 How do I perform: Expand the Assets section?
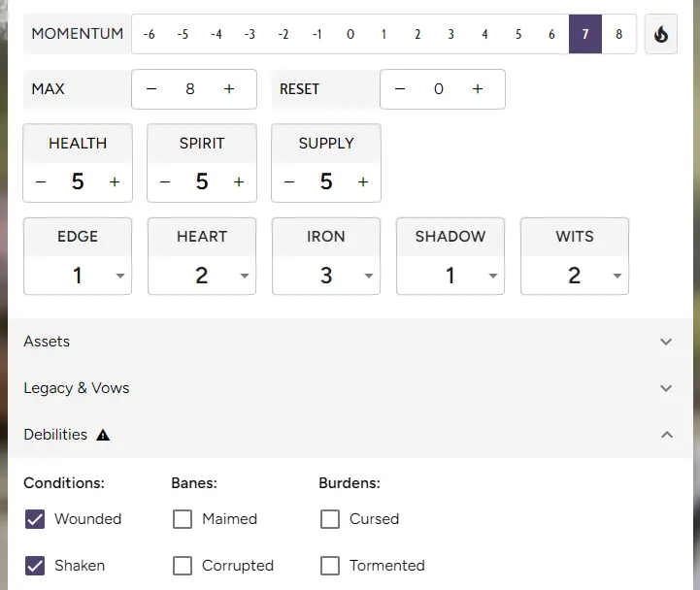348,342
